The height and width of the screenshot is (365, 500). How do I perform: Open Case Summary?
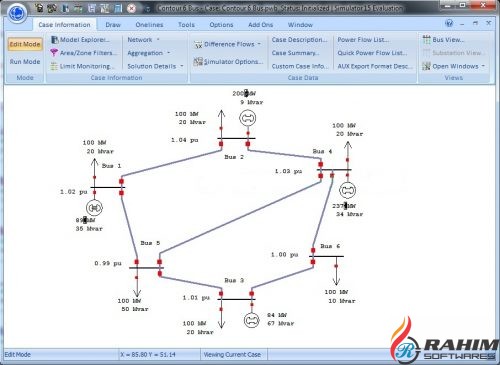295,53
